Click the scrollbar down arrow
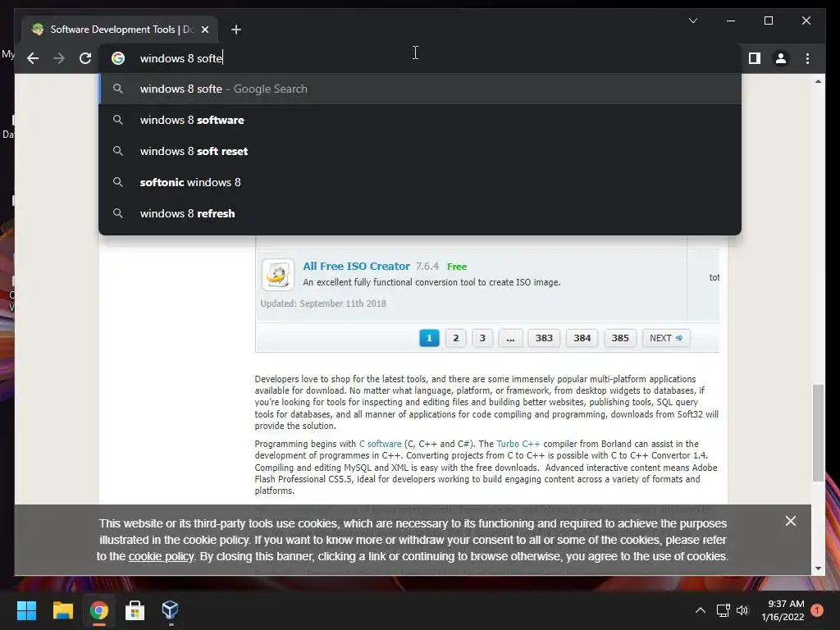The height and width of the screenshot is (630, 840). pyautogui.click(x=818, y=568)
